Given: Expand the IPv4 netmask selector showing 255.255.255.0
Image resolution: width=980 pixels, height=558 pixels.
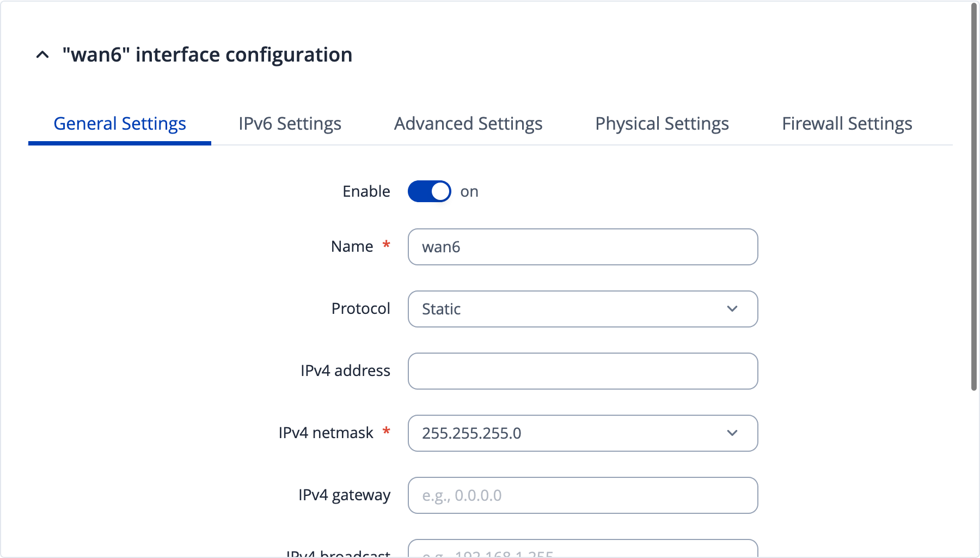Looking at the screenshot, I should [583, 433].
